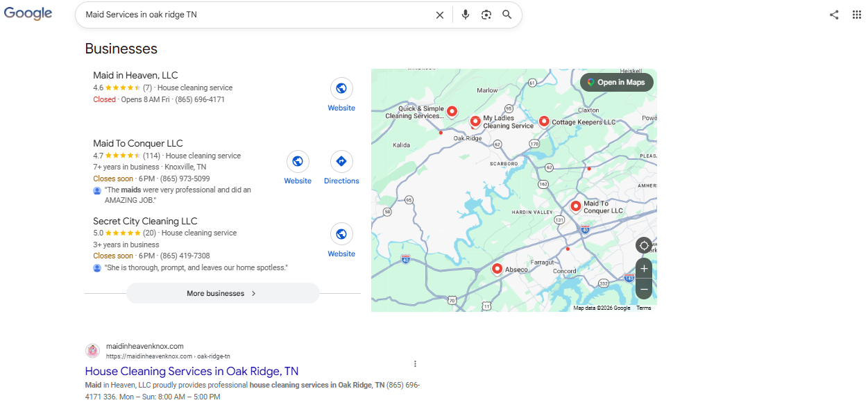Click Secret City Cleaning 5.0 (20) rating
This screenshot has height=414, width=868.
tap(124, 233)
